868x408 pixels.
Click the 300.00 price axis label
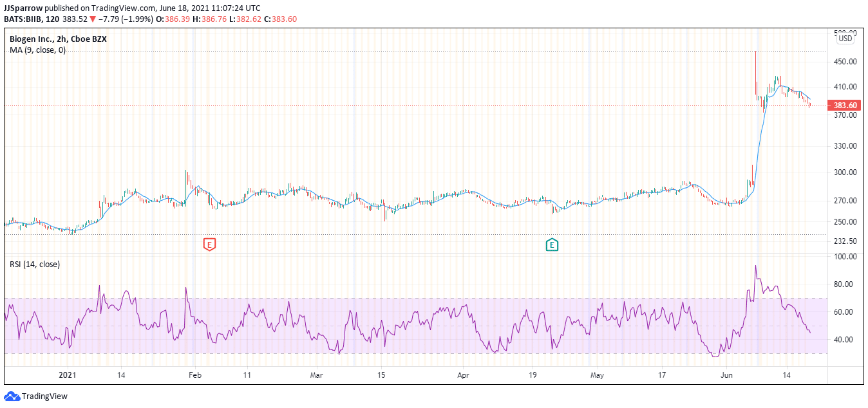844,172
